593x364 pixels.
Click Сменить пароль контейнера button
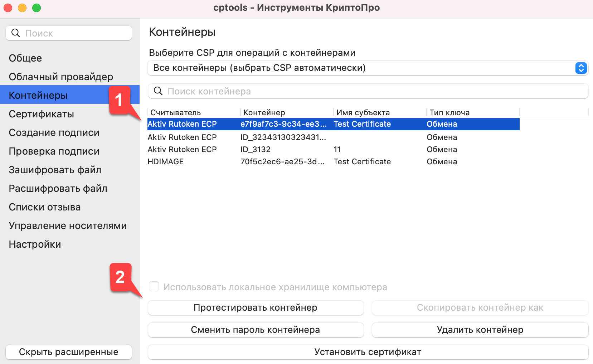click(x=256, y=330)
